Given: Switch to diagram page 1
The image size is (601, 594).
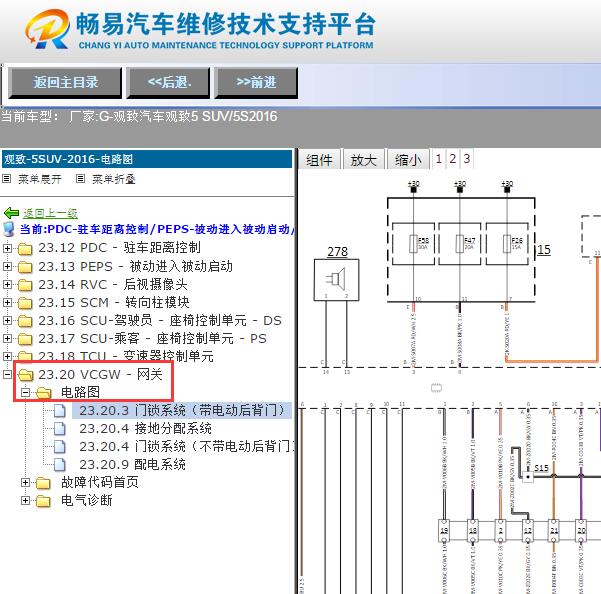Looking at the screenshot, I should coord(438,159).
